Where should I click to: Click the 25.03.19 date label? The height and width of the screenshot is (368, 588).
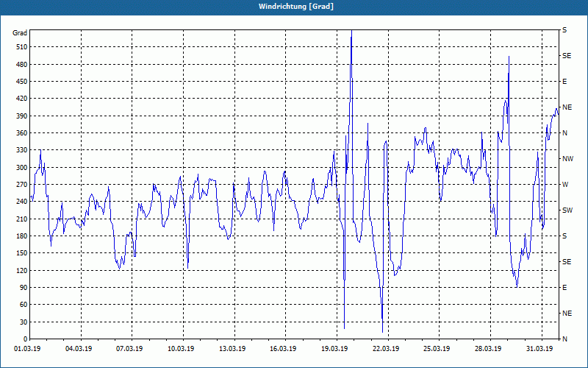(437, 349)
